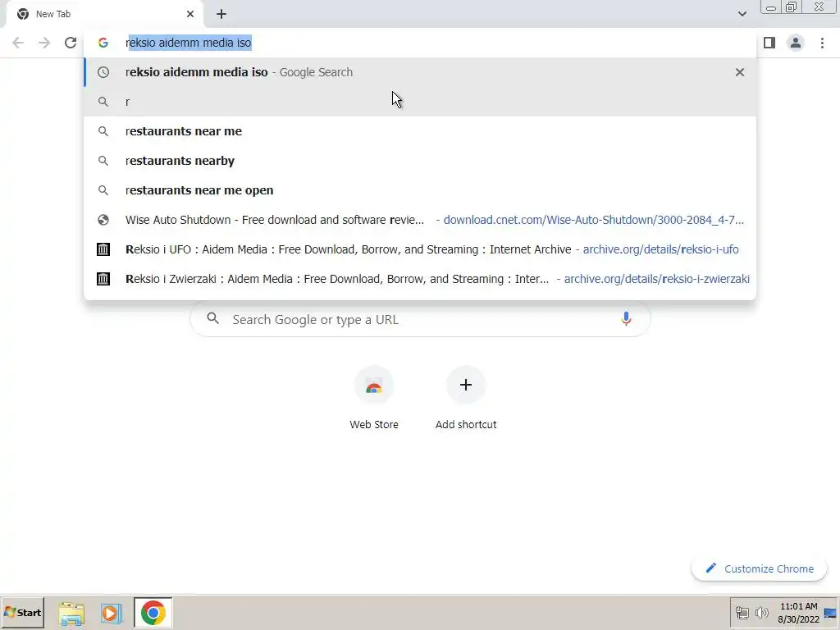Open the tab search chevron

point(742,14)
